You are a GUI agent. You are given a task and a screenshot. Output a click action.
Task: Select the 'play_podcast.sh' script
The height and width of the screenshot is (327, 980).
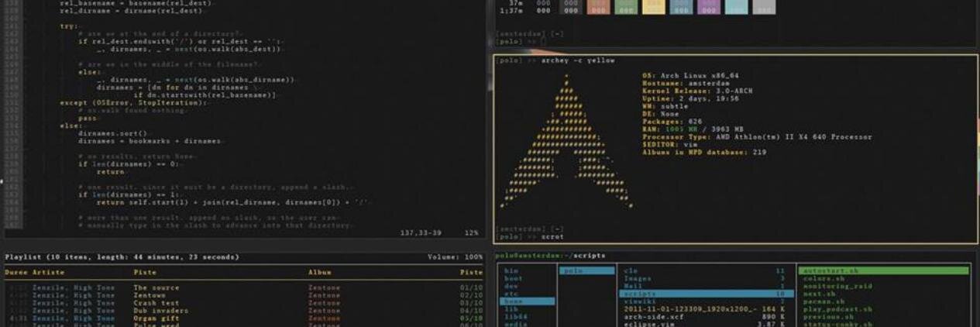(838, 309)
